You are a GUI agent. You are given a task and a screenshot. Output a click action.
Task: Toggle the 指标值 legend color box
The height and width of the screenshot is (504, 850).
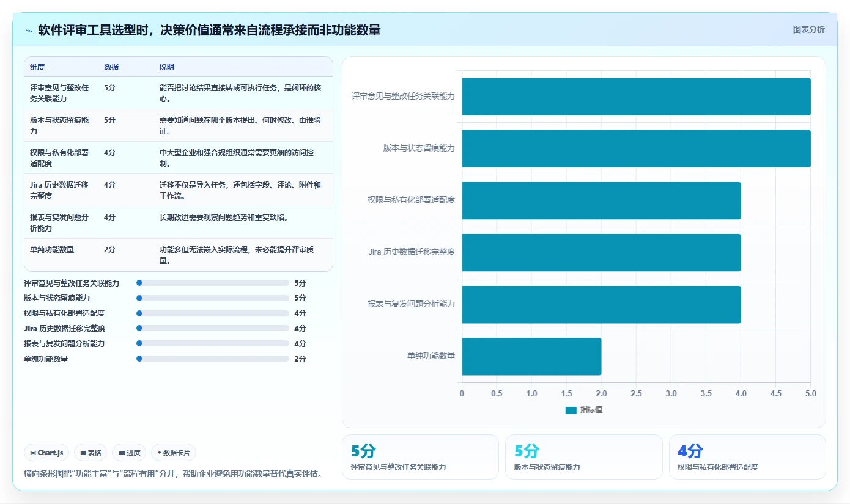pyautogui.click(x=571, y=411)
